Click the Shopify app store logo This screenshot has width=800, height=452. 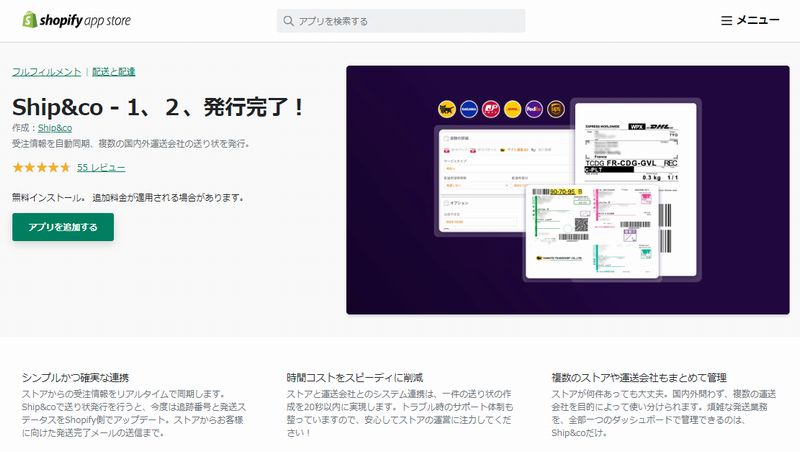point(77,20)
